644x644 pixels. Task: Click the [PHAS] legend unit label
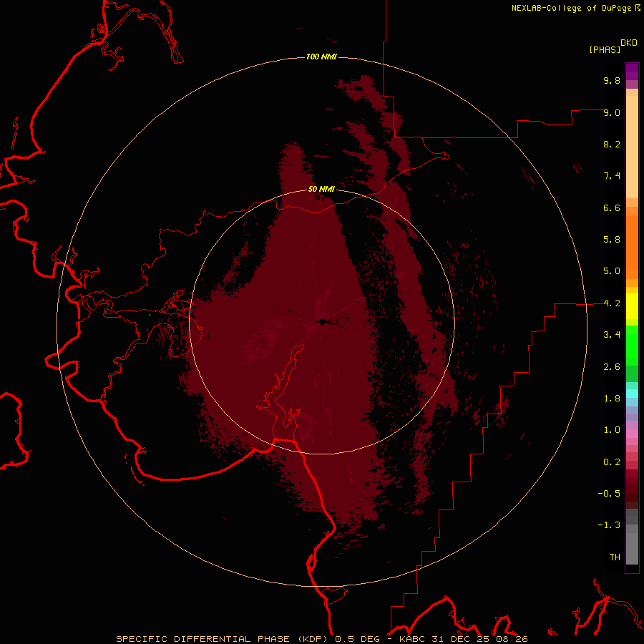coord(605,49)
